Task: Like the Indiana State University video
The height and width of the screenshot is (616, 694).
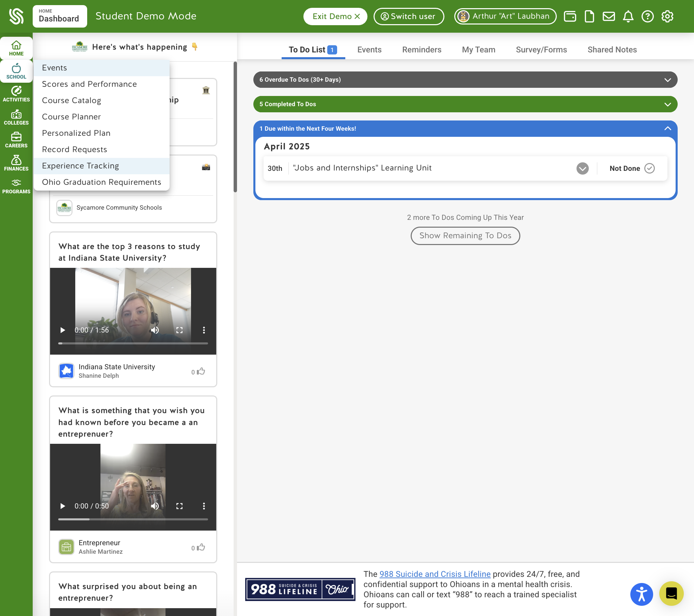Action: [x=201, y=371]
